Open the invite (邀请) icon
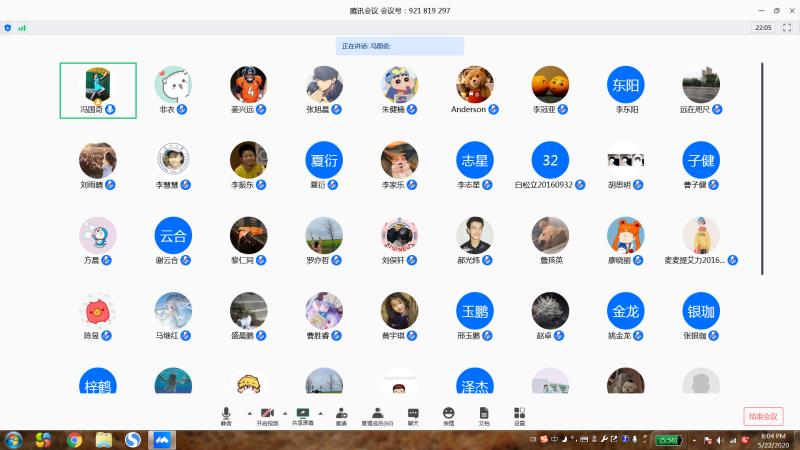Image resolution: width=800 pixels, height=450 pixels. point(342,413)
